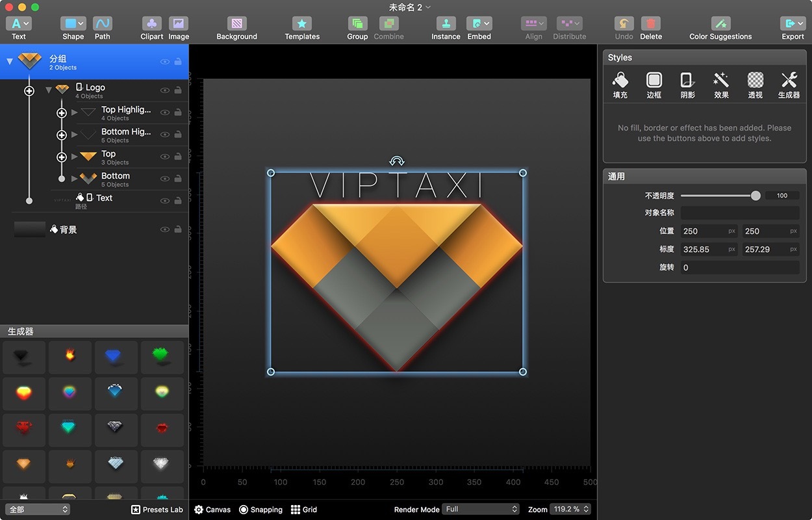The height and width of the screenshot is (520, 812).
Task: Click the Canvas settings button
Action: (212, 510)
